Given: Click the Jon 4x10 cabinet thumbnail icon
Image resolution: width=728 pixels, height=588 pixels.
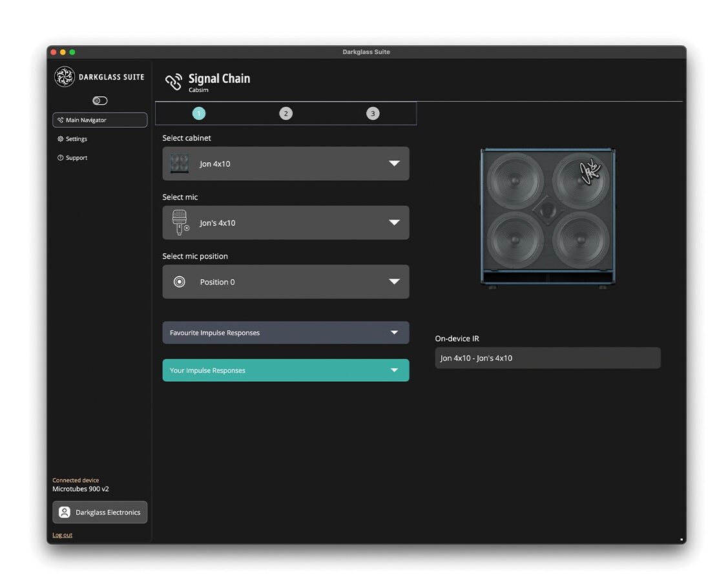Looking at the screenshot, I should click(179, 163).
